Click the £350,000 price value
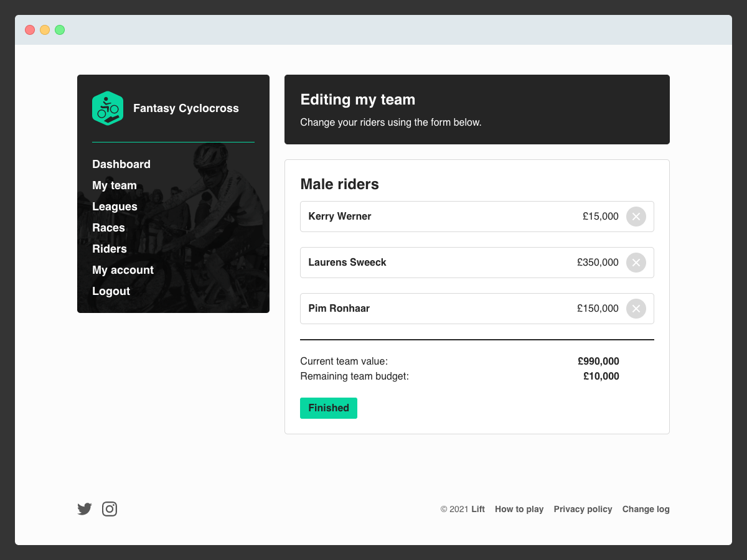Viewport: 747px width, 560px height. (598, 263)
